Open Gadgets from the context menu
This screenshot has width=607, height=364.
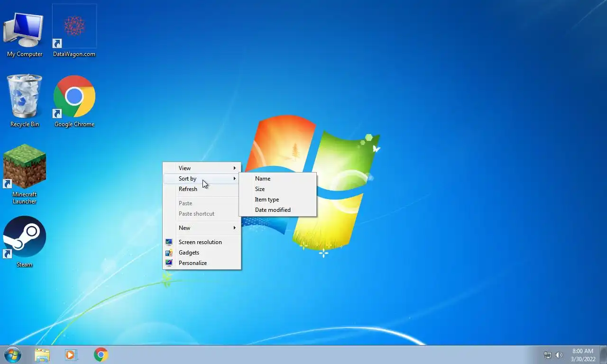tap(202, 253)
